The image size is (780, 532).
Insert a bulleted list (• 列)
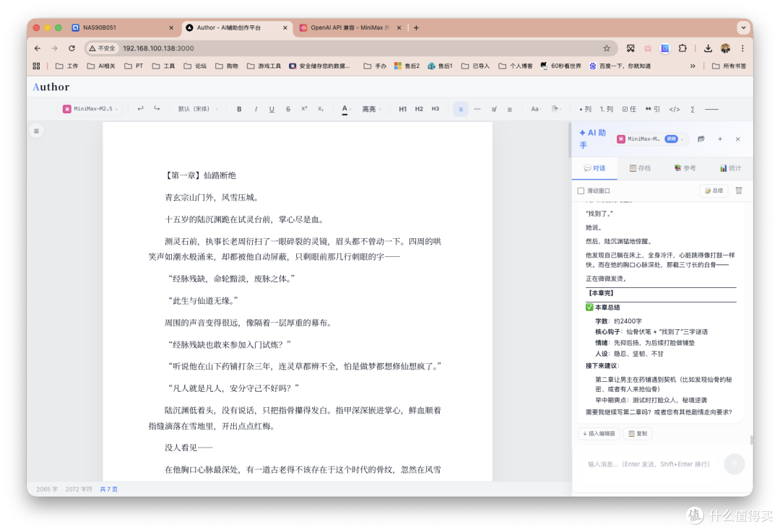(586, 109)
